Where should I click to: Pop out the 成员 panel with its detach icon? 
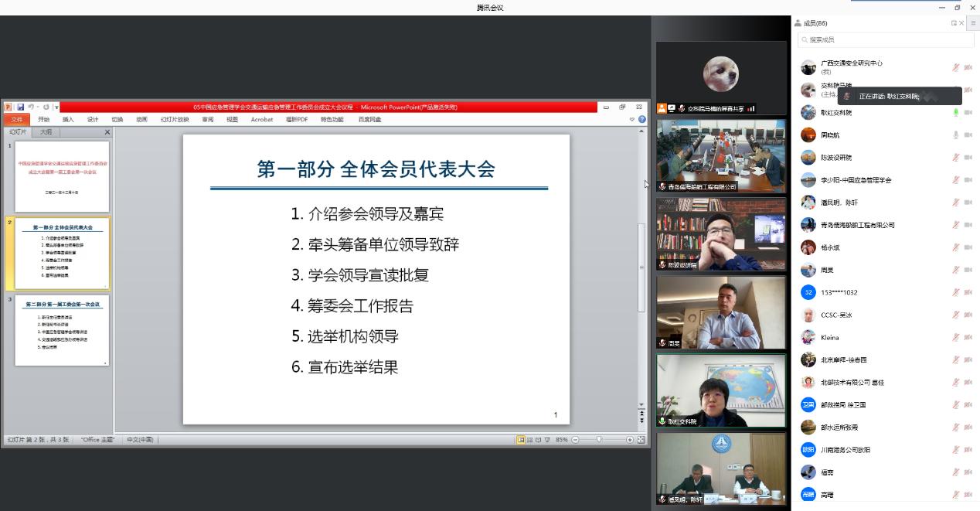pyautogui.click(x=953, y=22)
